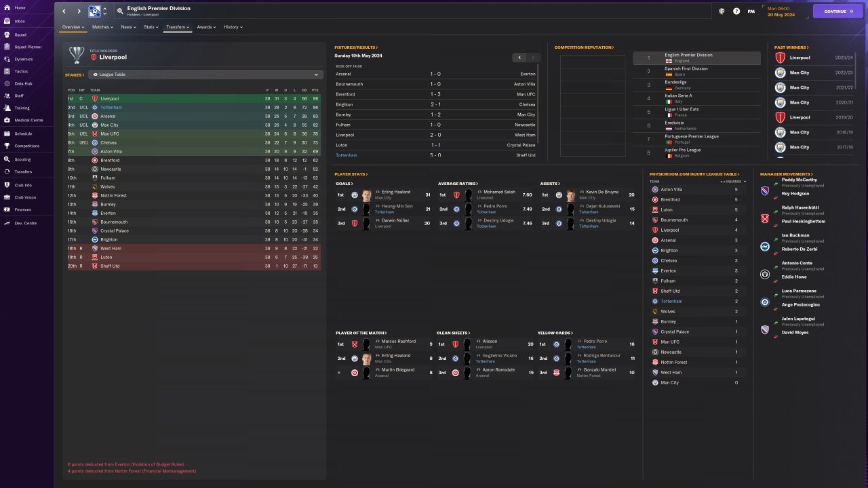Open the Clean Sheets stat heading
The height and width of the screenshot is (488, 868).
453,333
